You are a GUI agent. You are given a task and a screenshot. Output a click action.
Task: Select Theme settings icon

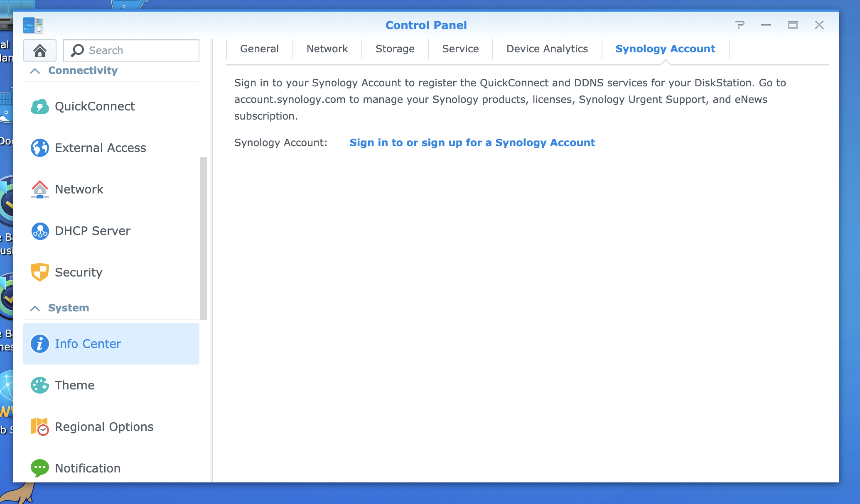coord(39,385)
